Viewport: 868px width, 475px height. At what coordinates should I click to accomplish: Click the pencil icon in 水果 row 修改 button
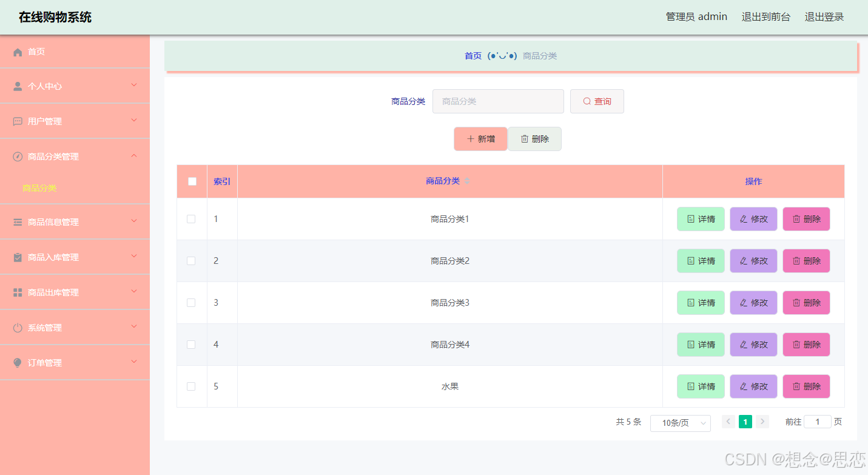744,386
